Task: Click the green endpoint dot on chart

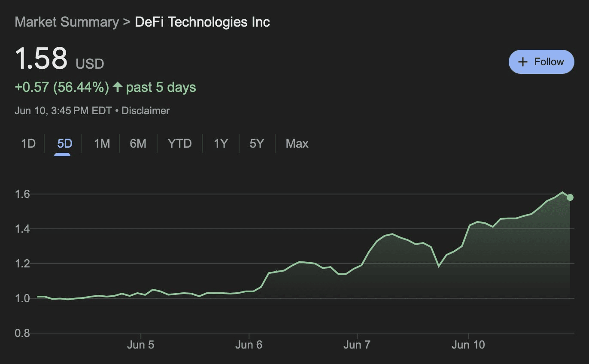Action: coord(570,197)
